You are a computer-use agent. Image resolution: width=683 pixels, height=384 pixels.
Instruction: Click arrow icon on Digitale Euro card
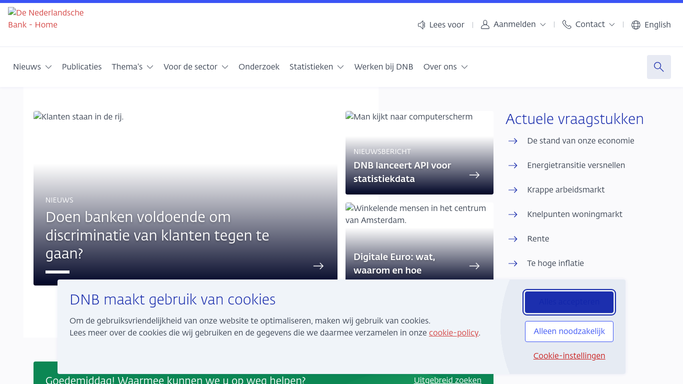click(x=474, y=266)
